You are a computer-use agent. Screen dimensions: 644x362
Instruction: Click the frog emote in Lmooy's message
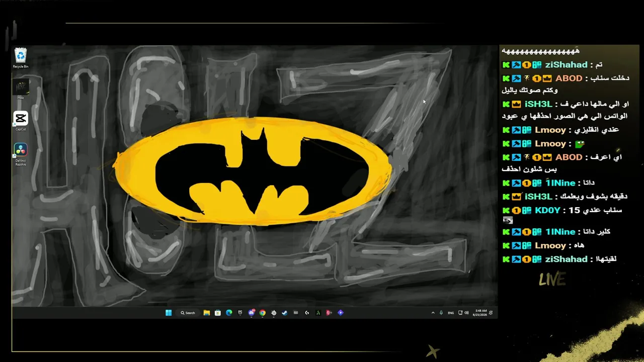pos(580,144)
